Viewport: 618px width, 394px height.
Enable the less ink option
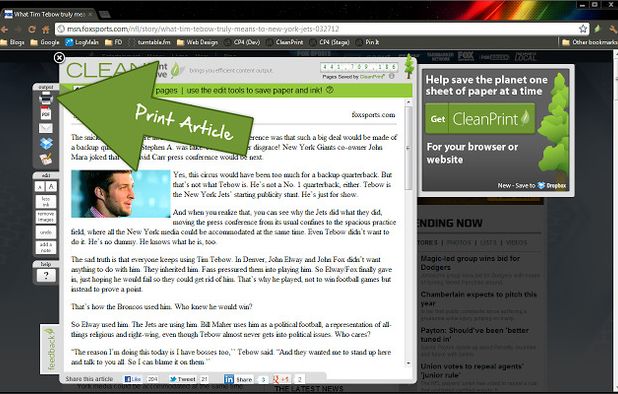[x=46, y=202]
